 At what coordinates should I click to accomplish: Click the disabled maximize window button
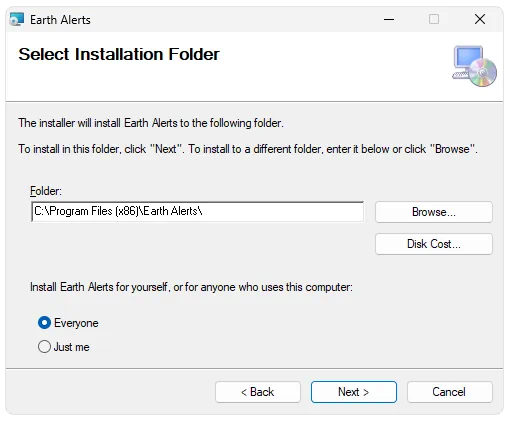[434, 19]
